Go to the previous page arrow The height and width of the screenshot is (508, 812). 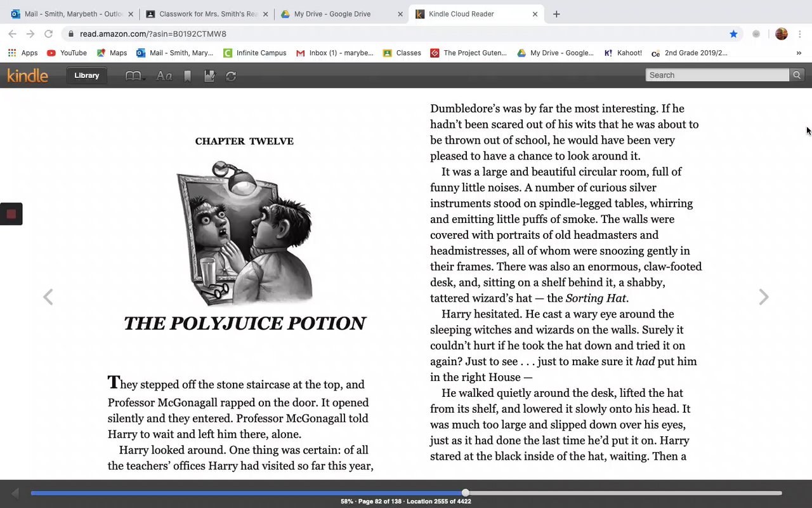click(48, 297)
